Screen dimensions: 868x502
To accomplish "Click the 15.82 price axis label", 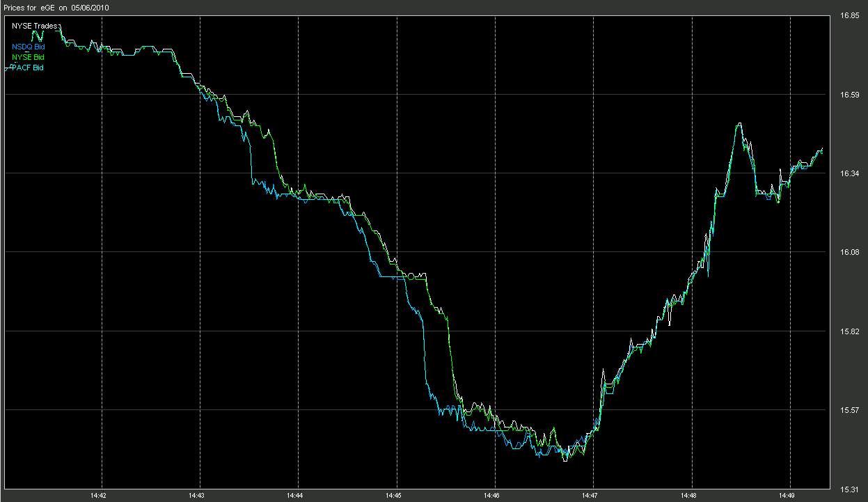I will tap(849, 331).
